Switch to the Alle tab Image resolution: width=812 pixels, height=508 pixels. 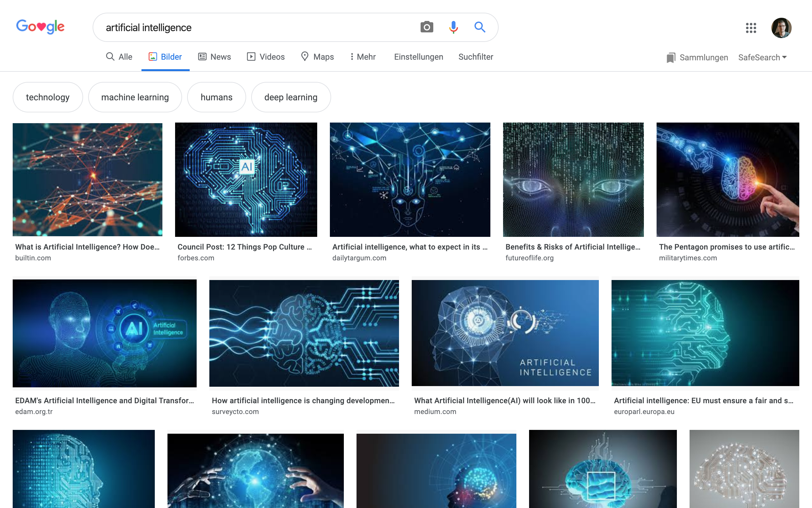[119, 57]
